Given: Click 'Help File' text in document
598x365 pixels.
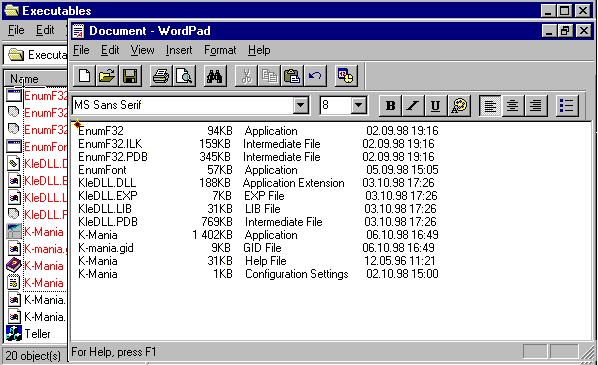Looking at the screenshot, I should (x=265, y=261).
